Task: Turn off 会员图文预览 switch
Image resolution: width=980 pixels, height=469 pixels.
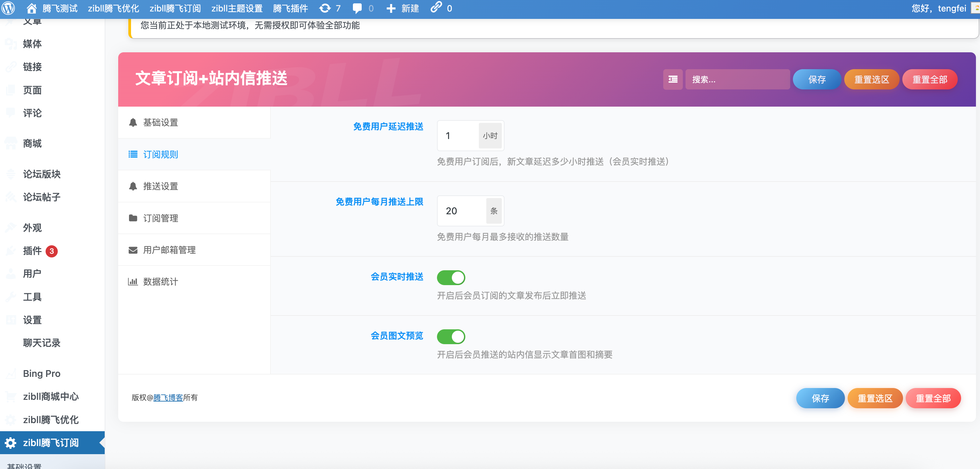Action: [451, 336]
